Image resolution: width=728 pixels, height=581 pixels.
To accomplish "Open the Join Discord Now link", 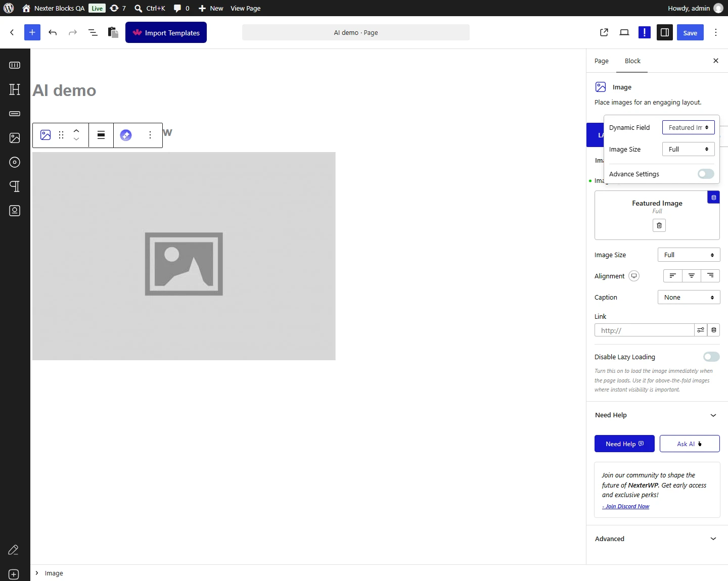I will 626,506.
